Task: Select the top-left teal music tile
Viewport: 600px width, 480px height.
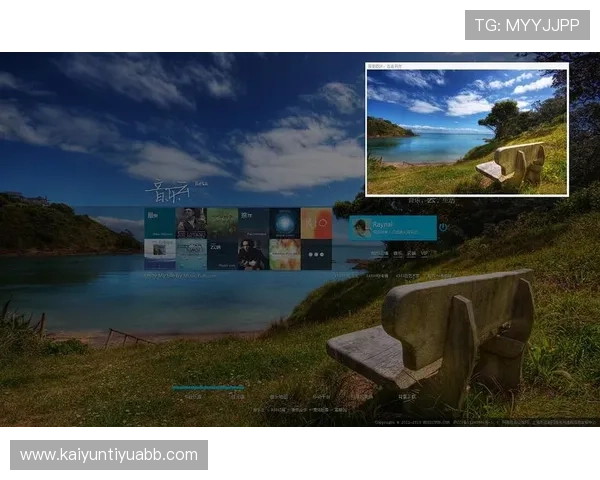Action: [x=160, y=223]
